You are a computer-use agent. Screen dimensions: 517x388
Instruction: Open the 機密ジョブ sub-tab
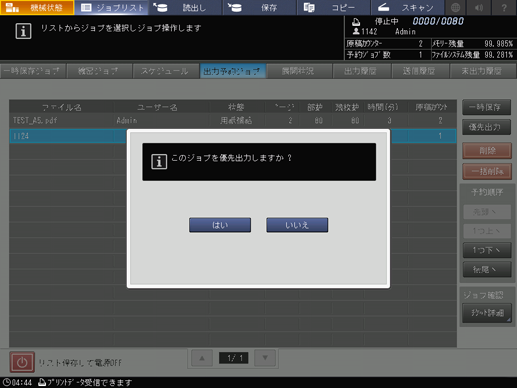point(99,71)
